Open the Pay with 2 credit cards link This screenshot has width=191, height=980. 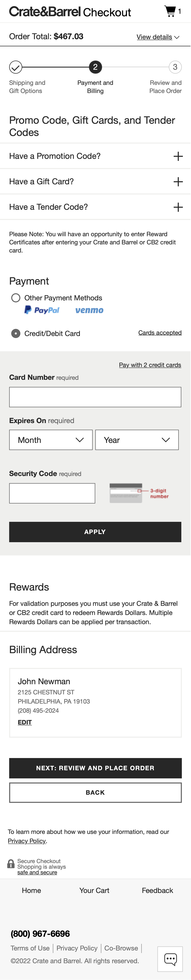(x=150, y=365)
